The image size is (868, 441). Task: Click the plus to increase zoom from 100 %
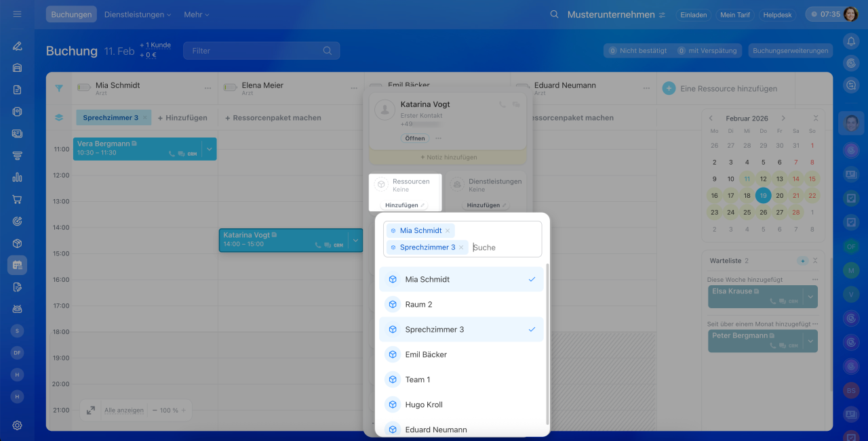pos(183,411)
